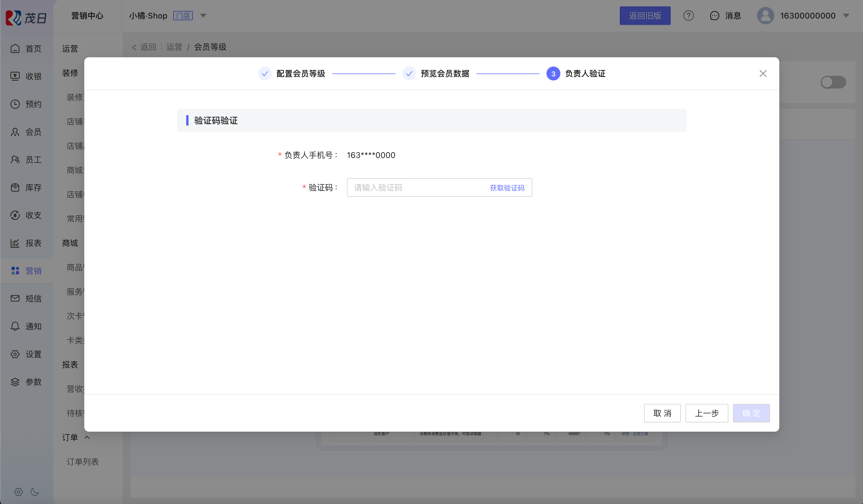The height and width of the screenshot is (504, 863).
Task: Click the step 3 负责人验证 indicator
Action: coord(553,73)
